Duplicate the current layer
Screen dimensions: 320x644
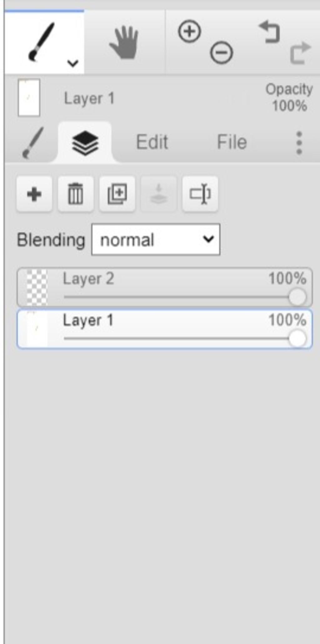117,194
